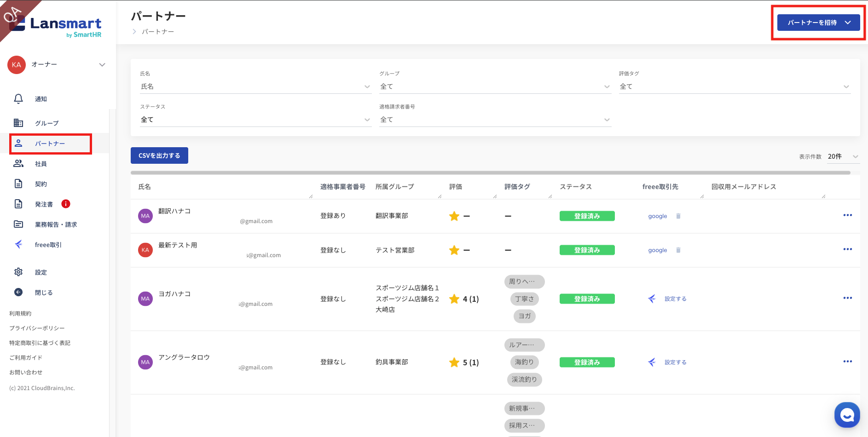The image size is (868, 437).
Task: Click the document icon beside 発注書
Action: click(18, 204)
